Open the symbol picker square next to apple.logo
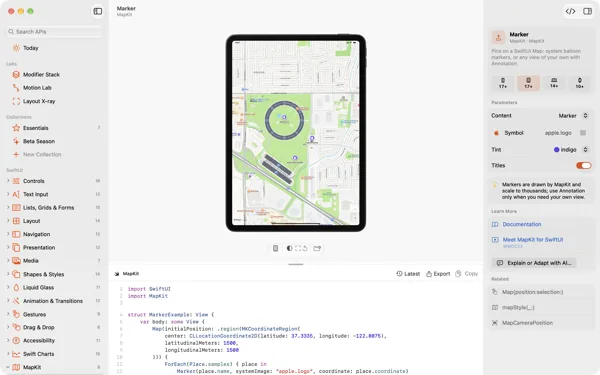The width and height of the screenshot is (600, 375). pos(583,133)
